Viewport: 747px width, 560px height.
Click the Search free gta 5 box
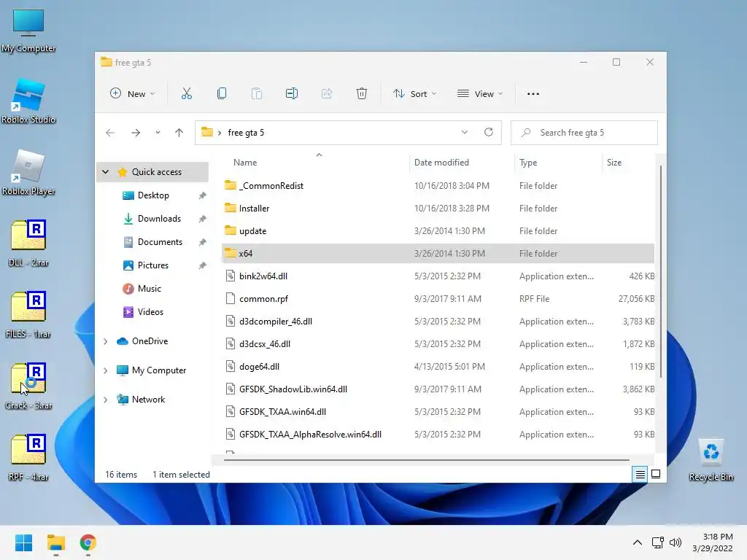[584, 133]
